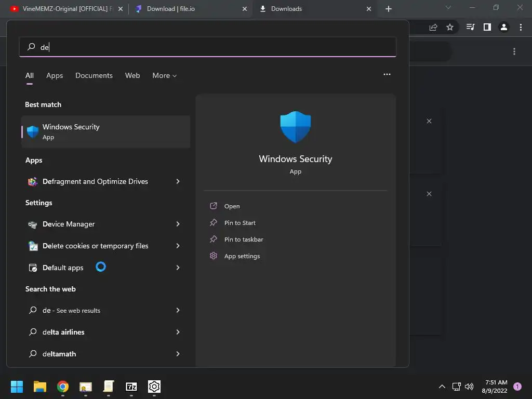
Task: Click the Delete cookies result icon
Action: click(33, 246)
